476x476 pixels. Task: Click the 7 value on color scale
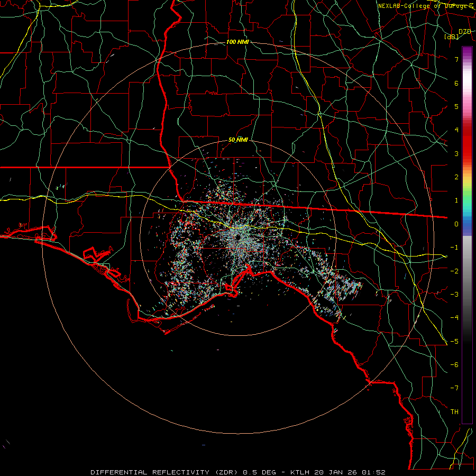click(456, 59)
